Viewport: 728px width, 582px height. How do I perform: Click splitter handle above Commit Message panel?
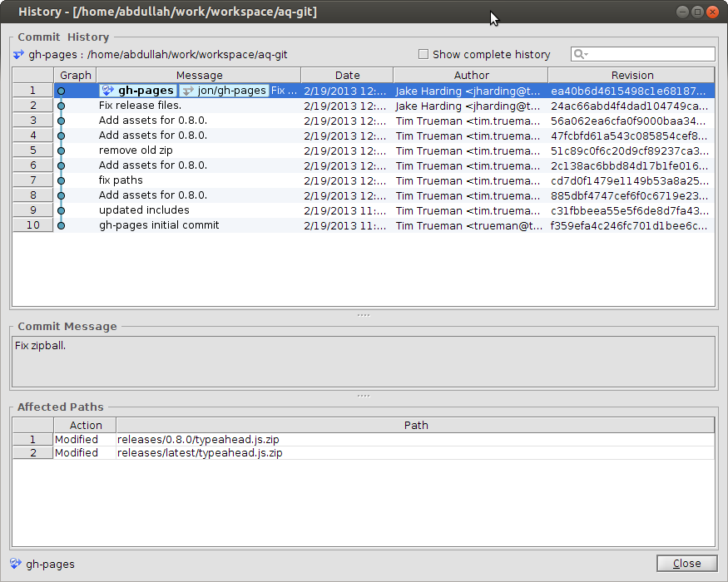(x=364, y=315)
